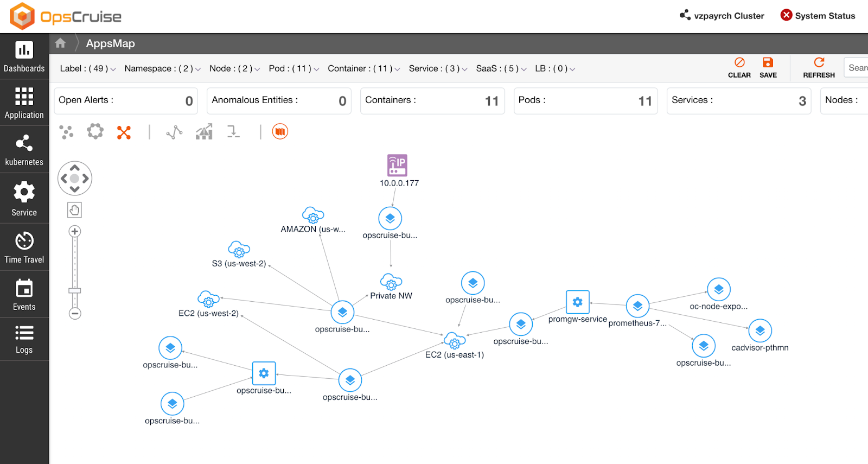Expand the Label filter dropdown
The height and width of the screenshot is (464, 868).
87,69
